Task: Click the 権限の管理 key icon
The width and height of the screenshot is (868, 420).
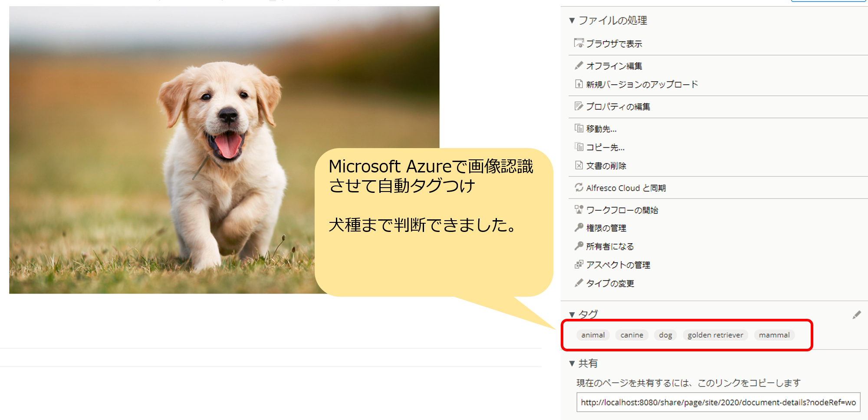Action: (579, 228)
